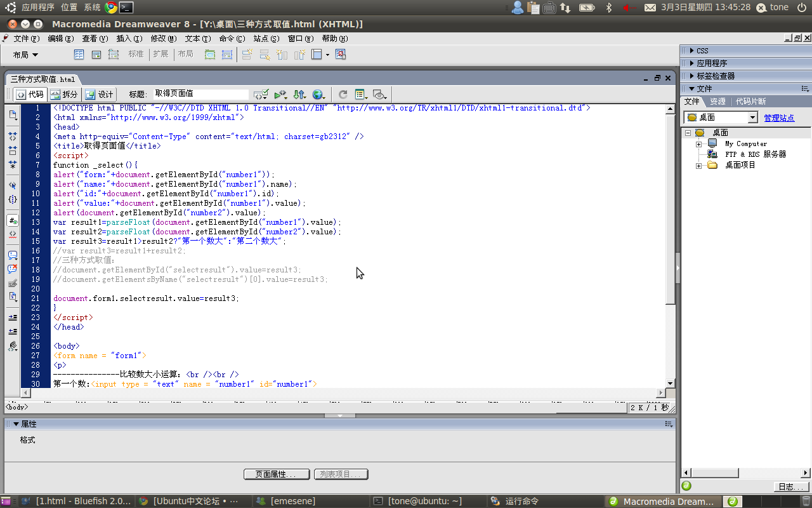Viewport: 812px width, 508px height.
Task: Toggle Highlight Invalid HTML button
Action: tap(13, 234)
